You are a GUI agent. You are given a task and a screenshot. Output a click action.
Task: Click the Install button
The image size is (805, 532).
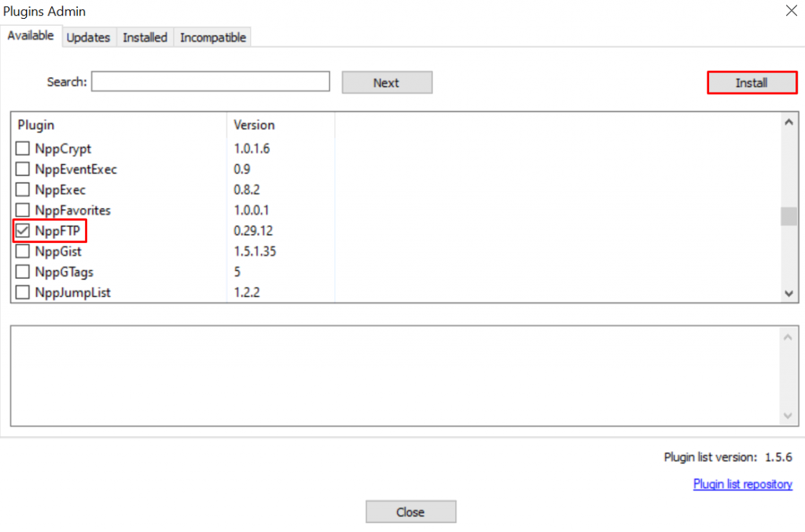[752, 83]
